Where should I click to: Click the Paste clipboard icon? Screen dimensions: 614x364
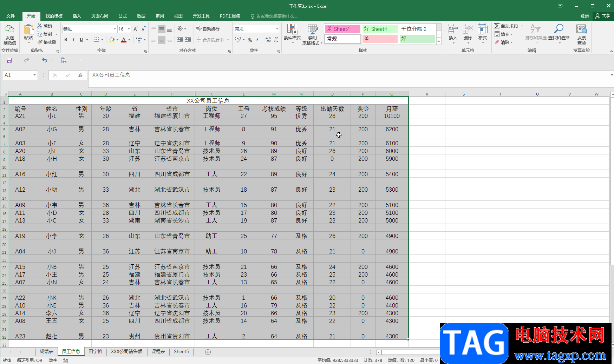(x=28, y=29)
